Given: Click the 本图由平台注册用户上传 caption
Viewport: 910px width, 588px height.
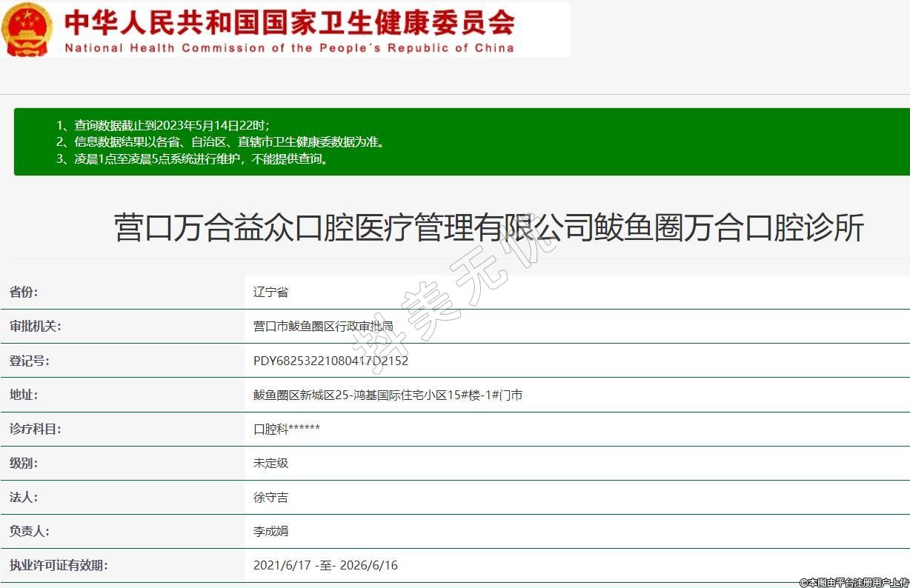Looking at the screenshot, I should (x=854, y=582).
